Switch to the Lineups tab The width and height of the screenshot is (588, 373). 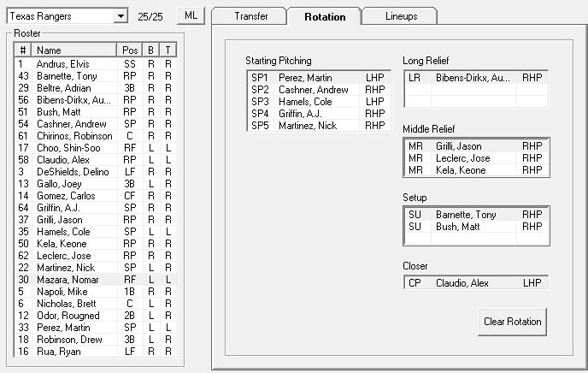coord(402,16)
